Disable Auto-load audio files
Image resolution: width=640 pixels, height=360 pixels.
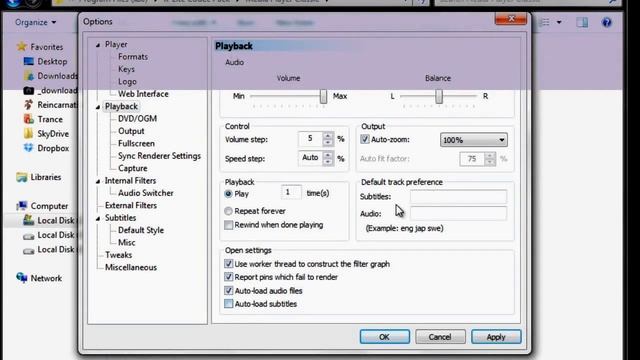229,291
